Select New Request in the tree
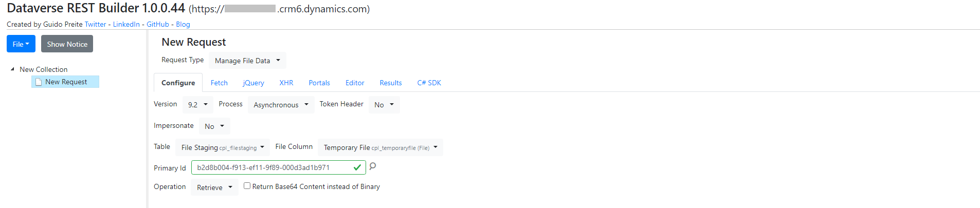 pos(66,82)
